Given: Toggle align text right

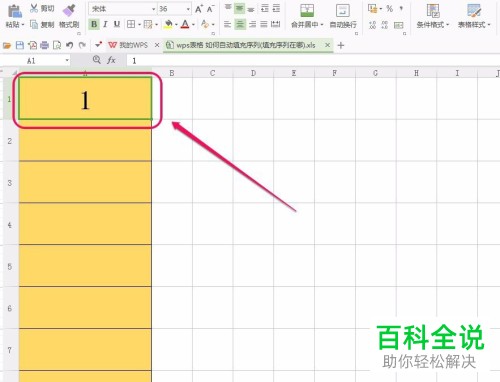Looking at the screenshot, I should pyautogui.click(x=252, y=24).
